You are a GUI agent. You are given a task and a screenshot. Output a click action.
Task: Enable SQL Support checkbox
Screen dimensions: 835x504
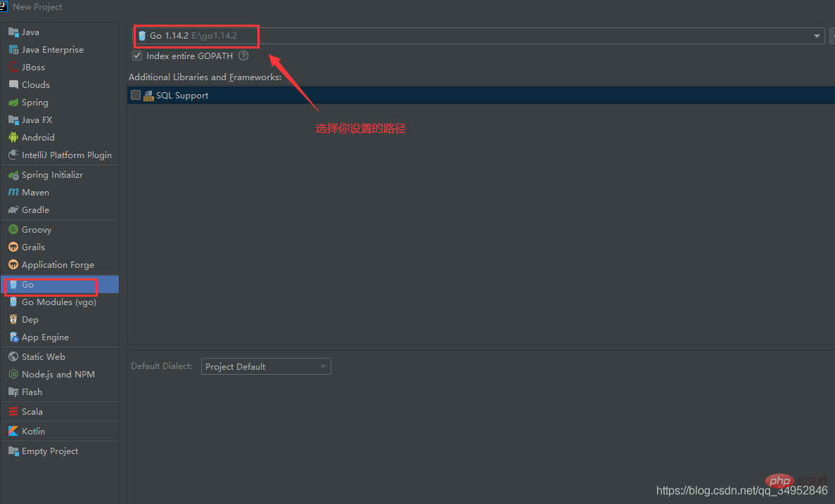click(x=136, y=95)
